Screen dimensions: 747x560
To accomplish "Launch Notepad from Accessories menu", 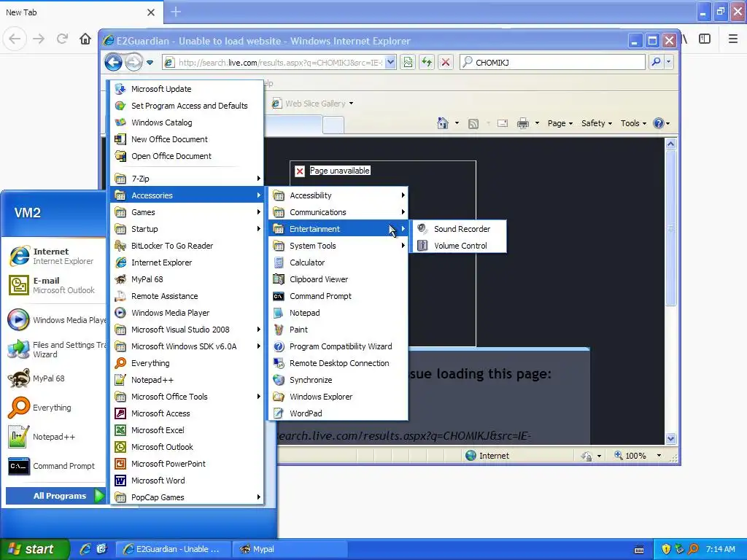I will 338,313.
